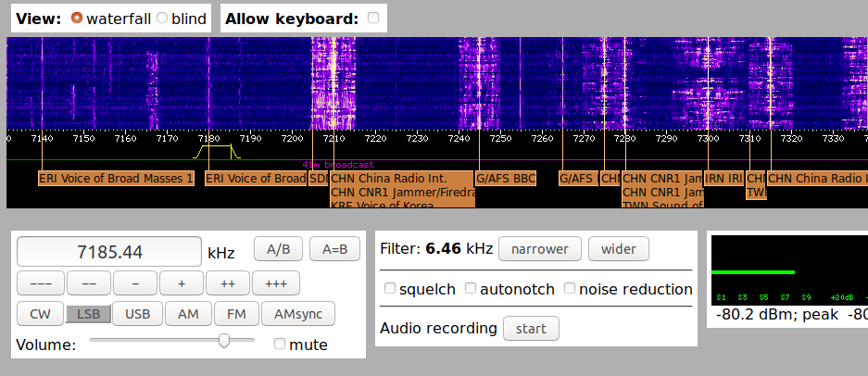Step frequency up with the single + button
Screen dimensions: 868x376
(182, 283)
